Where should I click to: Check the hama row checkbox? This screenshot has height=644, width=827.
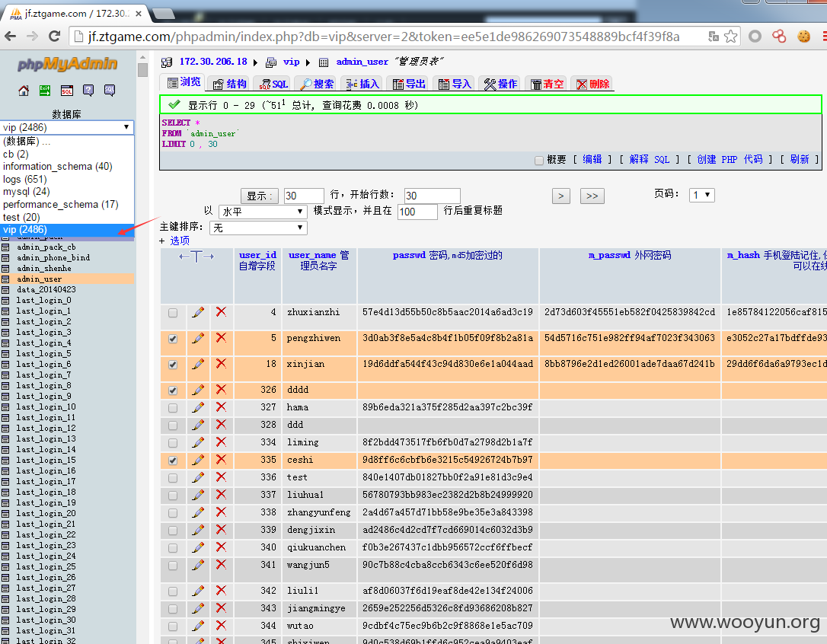point(172,408)
